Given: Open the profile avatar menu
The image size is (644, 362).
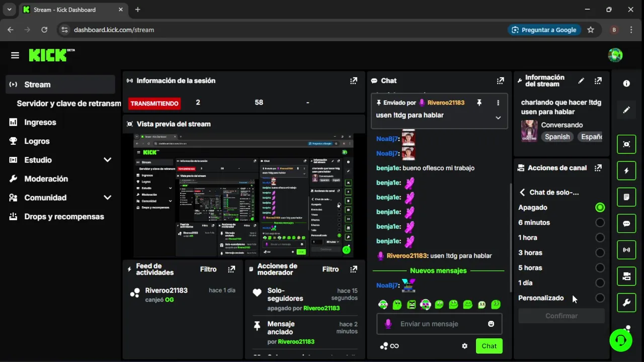Looking at the screenshot, I should tap(615, 55).
